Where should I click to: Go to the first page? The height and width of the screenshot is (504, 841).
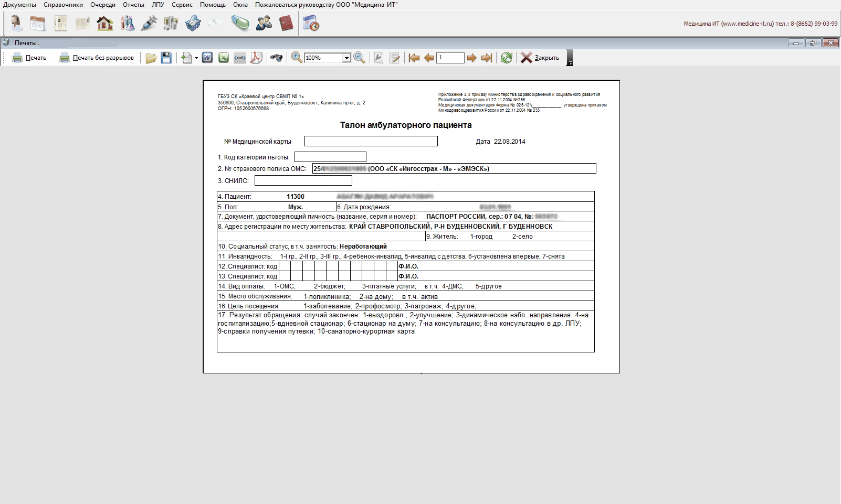tap(414, 58)
